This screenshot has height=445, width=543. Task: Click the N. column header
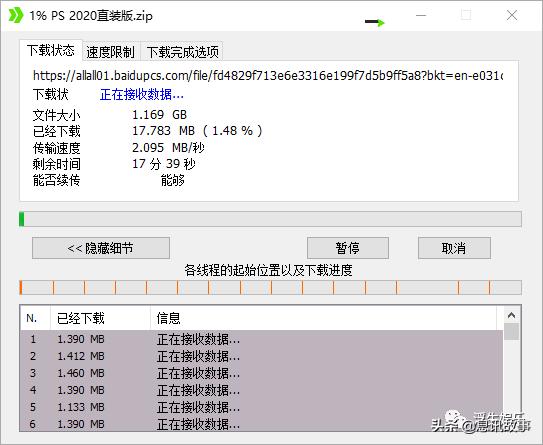click(x=35, y=318)
